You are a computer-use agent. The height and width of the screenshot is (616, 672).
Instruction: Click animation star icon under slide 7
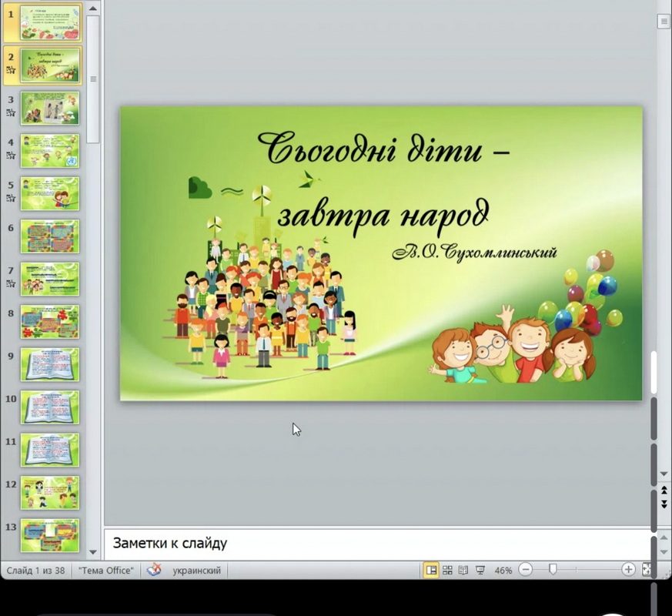[x=11, y=283]
